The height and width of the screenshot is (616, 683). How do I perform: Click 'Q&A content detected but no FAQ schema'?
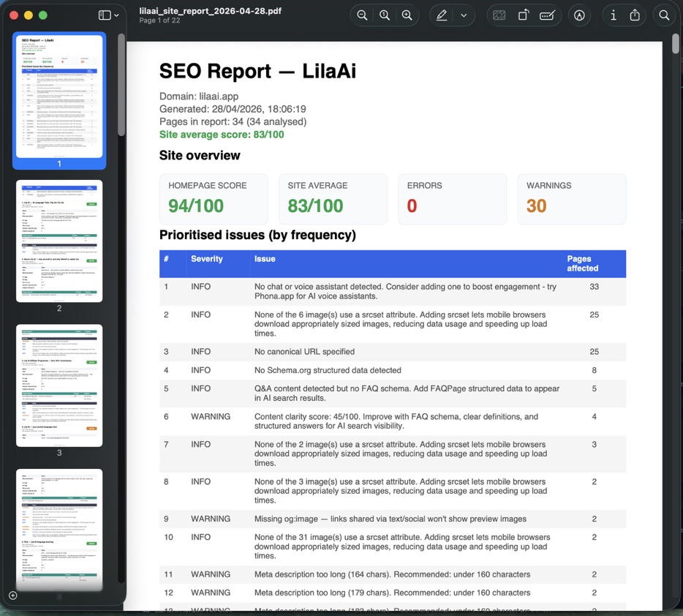point(407,394)
